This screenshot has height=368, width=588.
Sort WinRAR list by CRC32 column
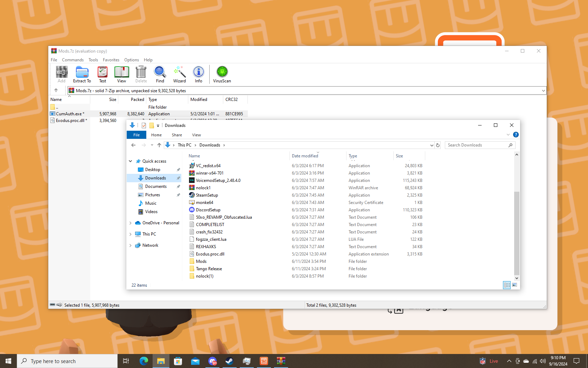(235, 100)
